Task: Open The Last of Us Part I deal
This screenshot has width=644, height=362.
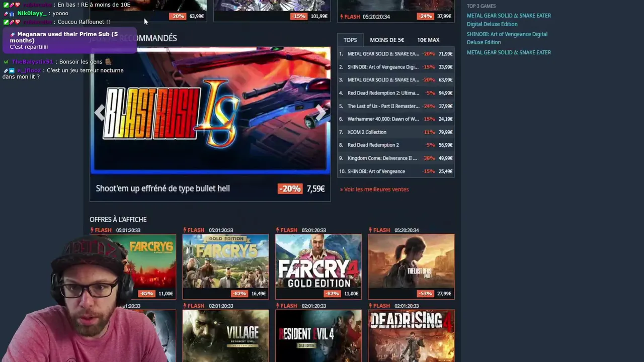Action: [411, 266]
